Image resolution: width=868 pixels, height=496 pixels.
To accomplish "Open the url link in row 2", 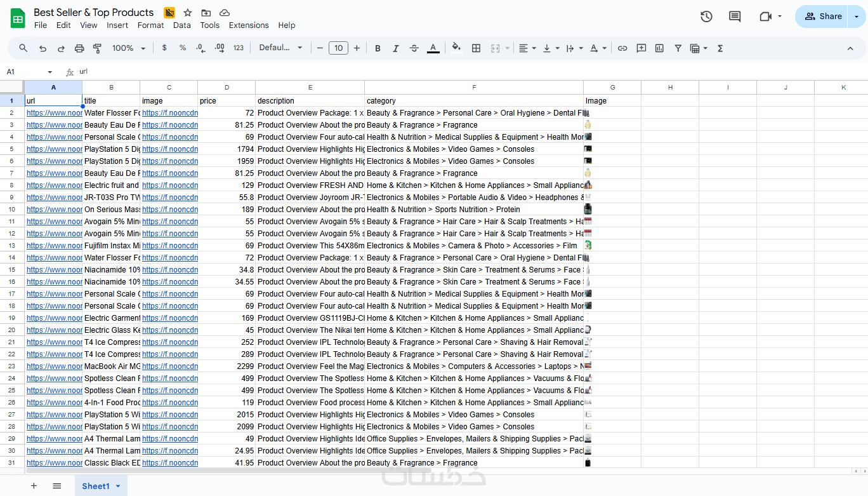I will [54, 113].
